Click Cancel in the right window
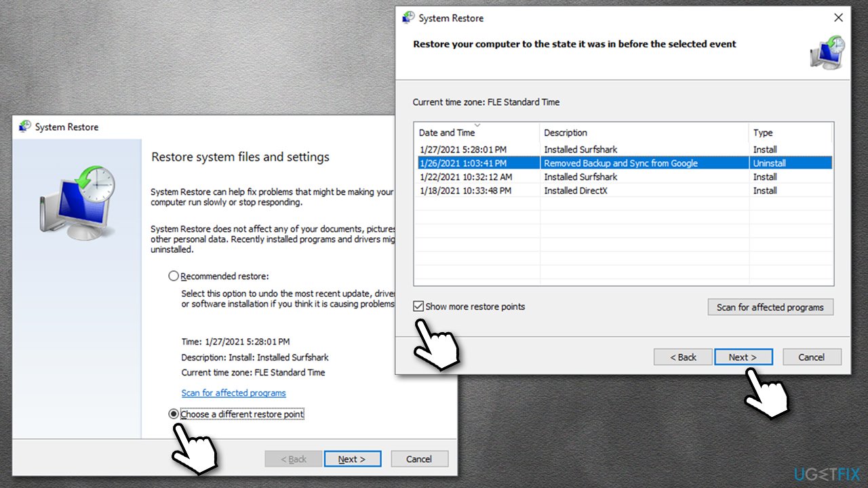Screen dimensions: 868x488 [812, 357]
